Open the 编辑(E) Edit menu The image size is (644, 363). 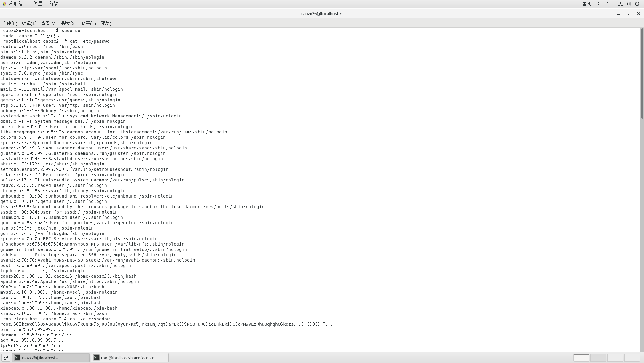click(29, 23)
